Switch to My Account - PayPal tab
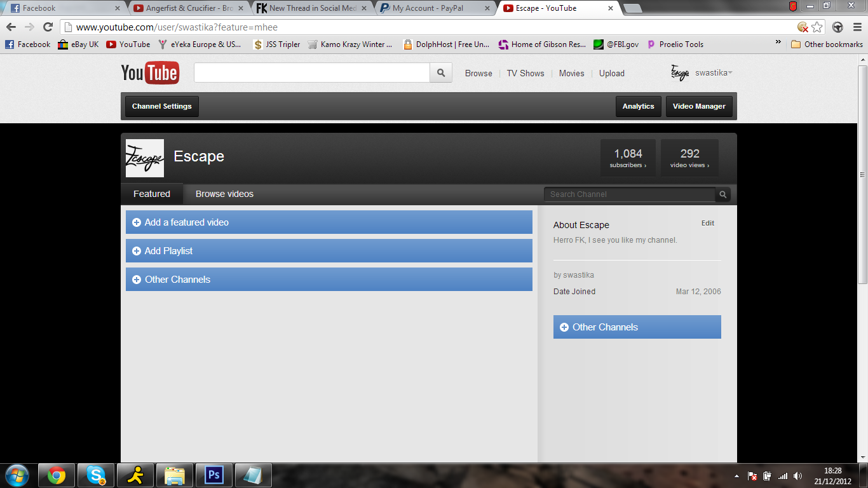Screen dimensions: 868x488 (x=436, y=8)
